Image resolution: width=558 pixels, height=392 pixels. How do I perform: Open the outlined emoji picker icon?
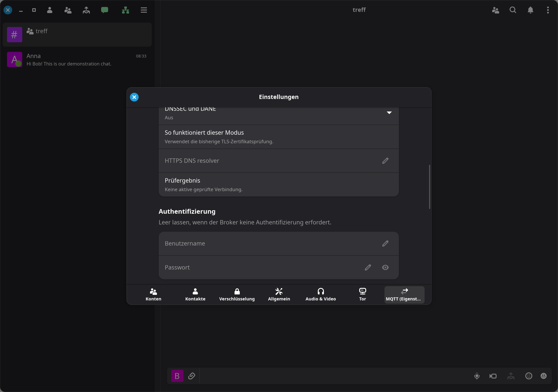[529, 376]
